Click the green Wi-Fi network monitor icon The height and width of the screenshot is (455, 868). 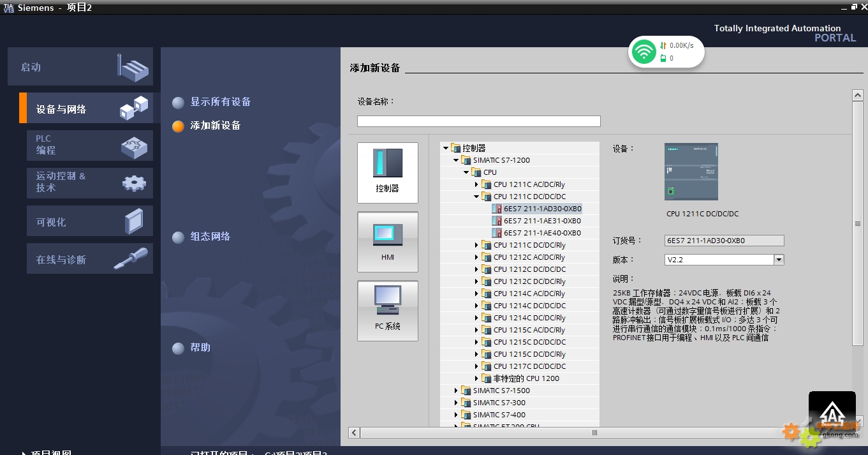[644, 52]
